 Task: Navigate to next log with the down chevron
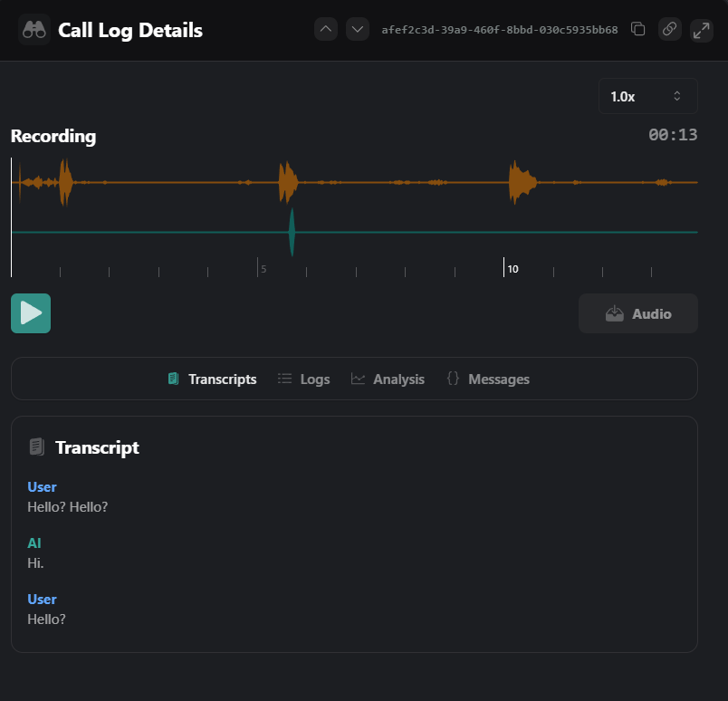pos(357,28)
